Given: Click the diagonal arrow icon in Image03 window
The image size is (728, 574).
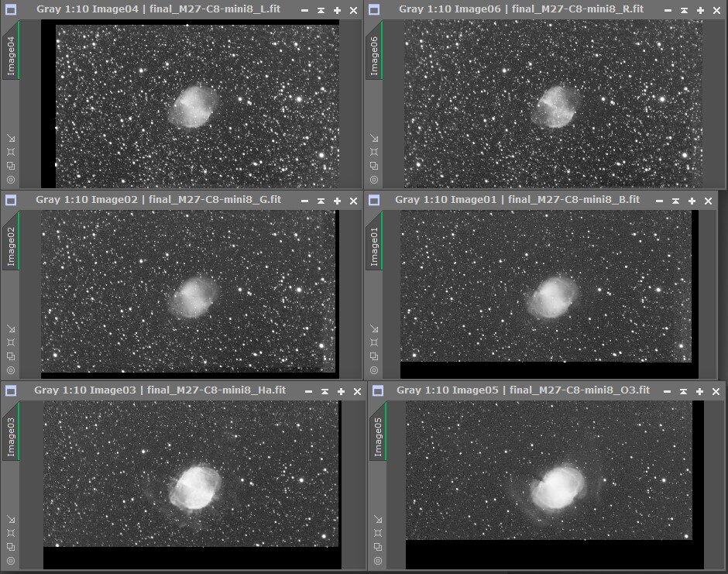Looking at the screenshot, I should 11,519.
